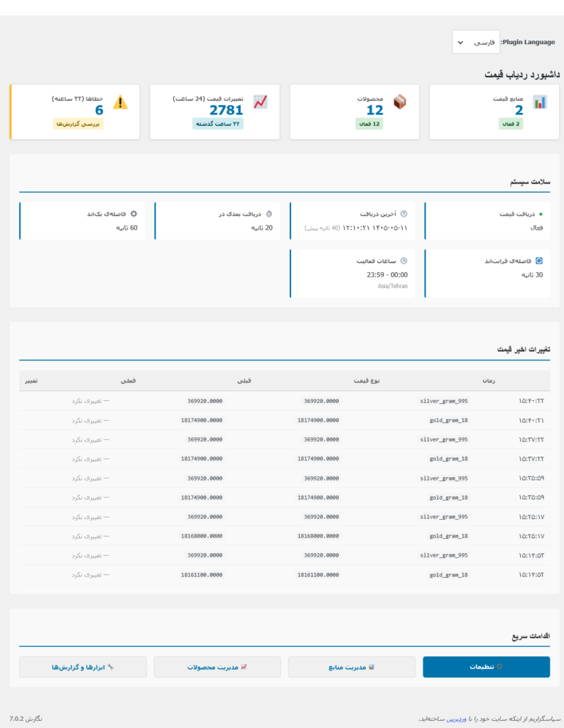Screen dimensions: 564x728
Task: Click the errors count 6
Action: (99, 110)
